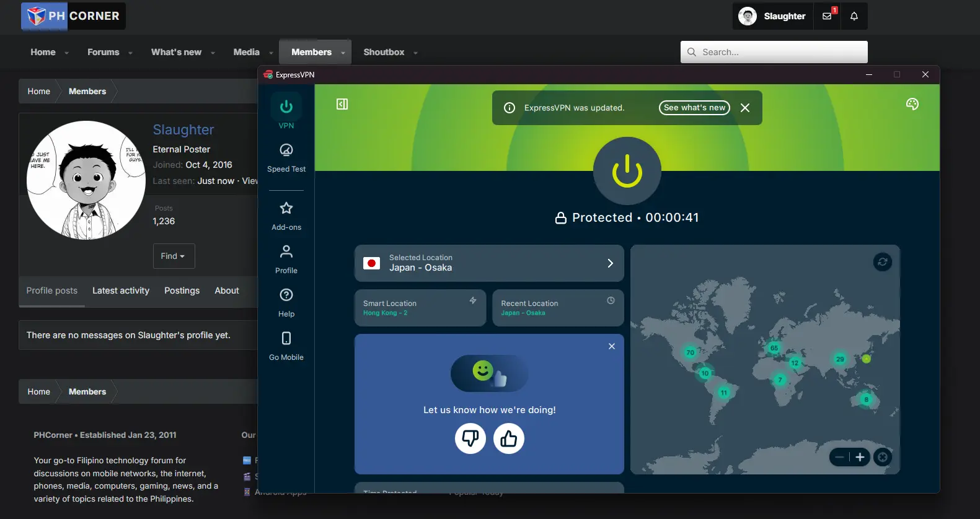Zoom in the server map

[860, 457]
